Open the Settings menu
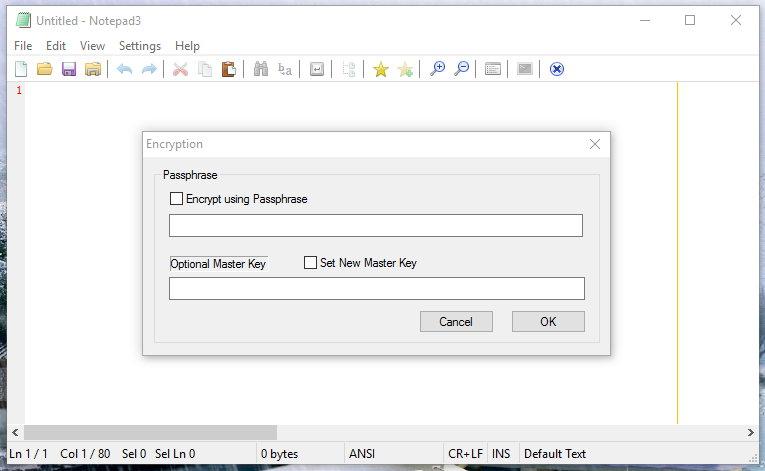 click(140, 46)
